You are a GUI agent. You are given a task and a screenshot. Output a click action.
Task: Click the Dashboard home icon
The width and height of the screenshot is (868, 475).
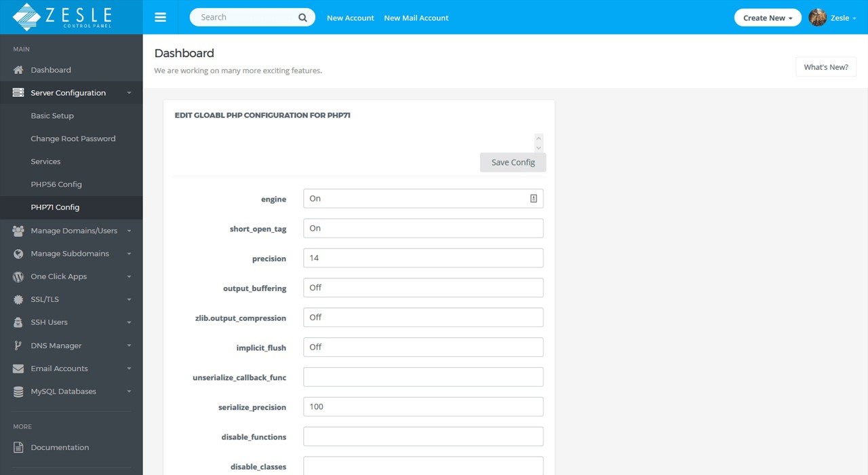(x=18, y=70)
